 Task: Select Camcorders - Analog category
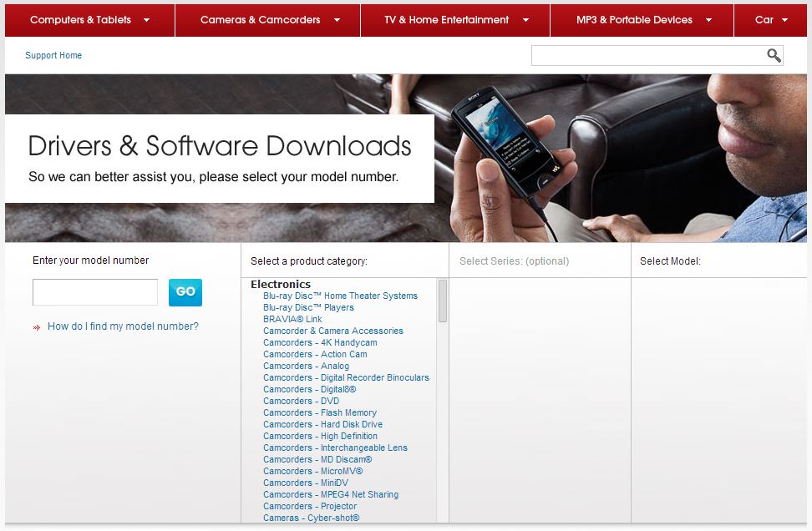(x=306, y=366)
